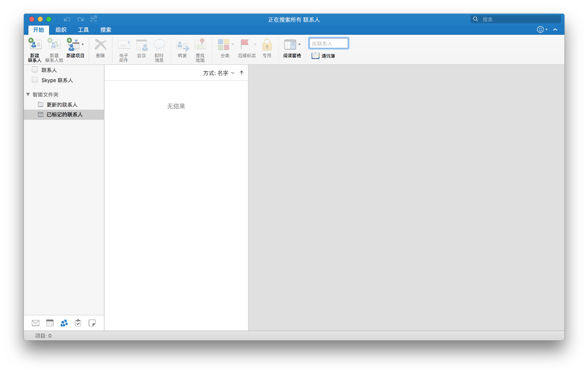Screen dimensions: 588x374
Task: Open the 新建项目 dropdown arrow
Action: [83, 45]
